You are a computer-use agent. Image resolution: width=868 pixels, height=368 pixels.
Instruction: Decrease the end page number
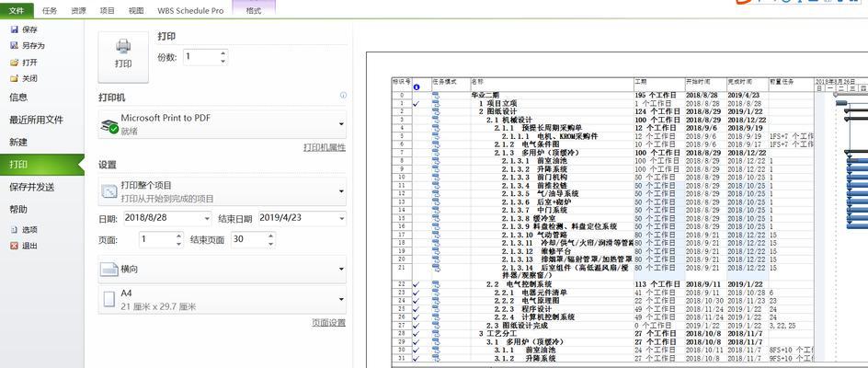click(x=271, y=243)
